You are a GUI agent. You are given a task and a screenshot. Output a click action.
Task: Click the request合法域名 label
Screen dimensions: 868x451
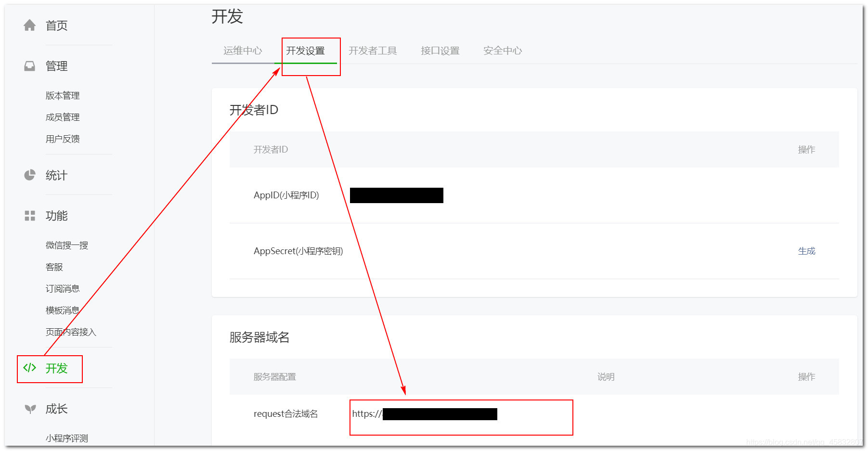(x=286, y=413)
